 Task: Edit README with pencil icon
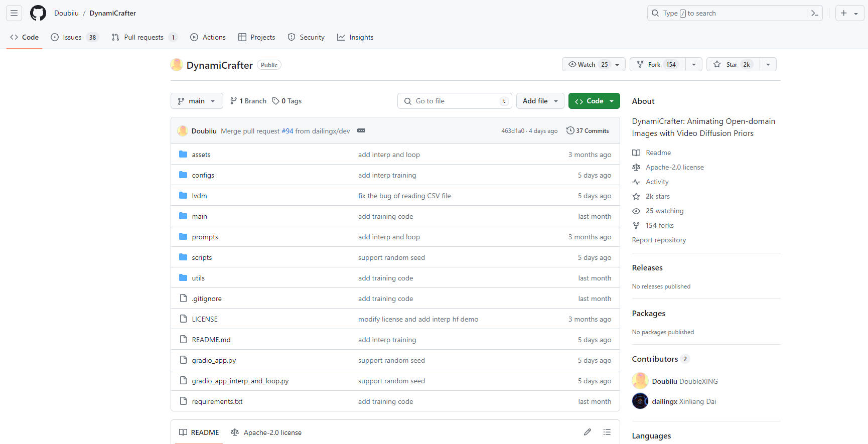coord(588,432)
